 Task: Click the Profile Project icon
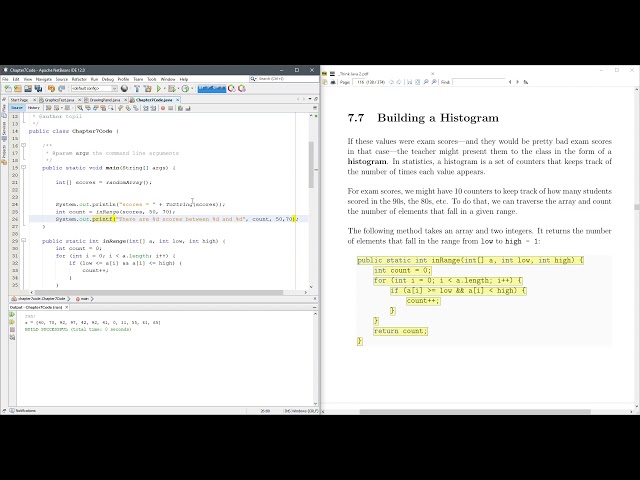coord(185,89)
